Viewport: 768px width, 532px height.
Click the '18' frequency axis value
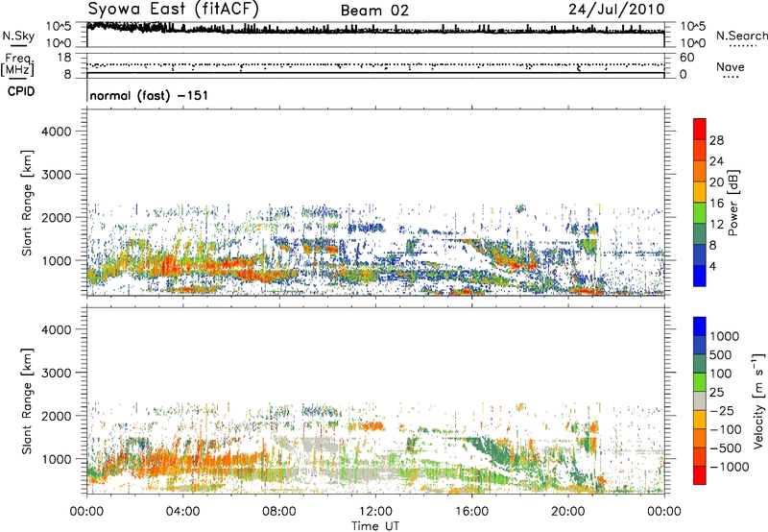64,58
